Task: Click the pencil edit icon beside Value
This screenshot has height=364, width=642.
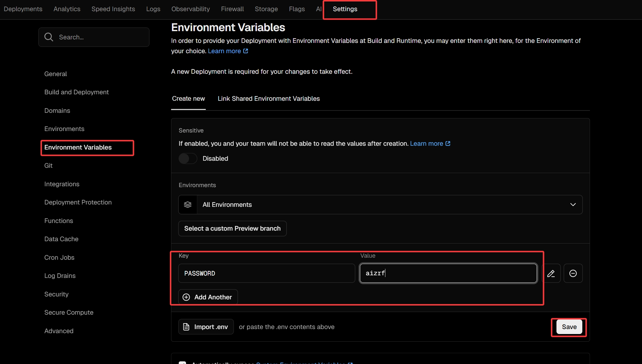Action: coord(551,274)
